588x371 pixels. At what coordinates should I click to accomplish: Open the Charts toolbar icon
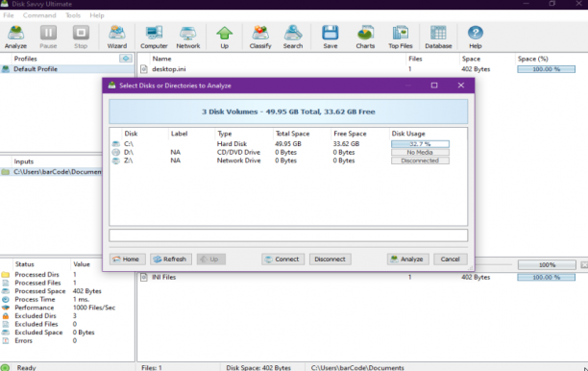pos(365,37)
